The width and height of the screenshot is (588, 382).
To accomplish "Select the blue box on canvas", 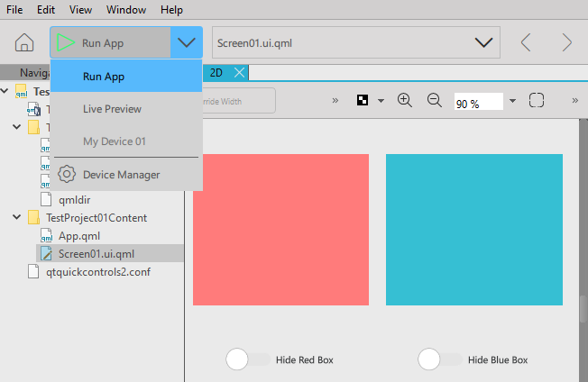I will click(x=474, y=229).
